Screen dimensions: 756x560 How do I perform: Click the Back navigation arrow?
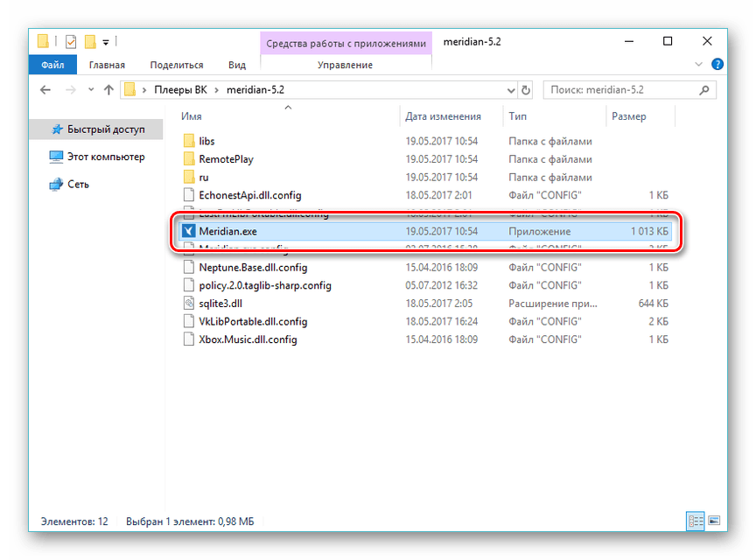click(x=45, y=90)
